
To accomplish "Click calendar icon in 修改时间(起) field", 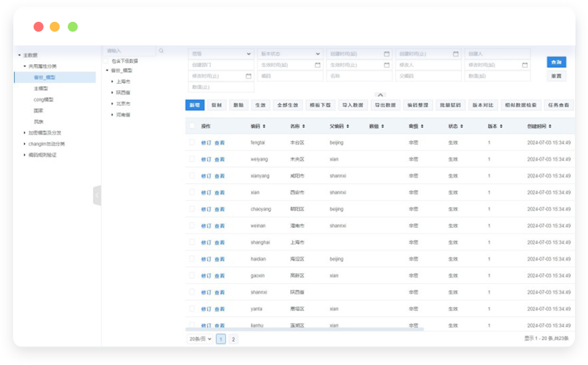I will point(525,65).
